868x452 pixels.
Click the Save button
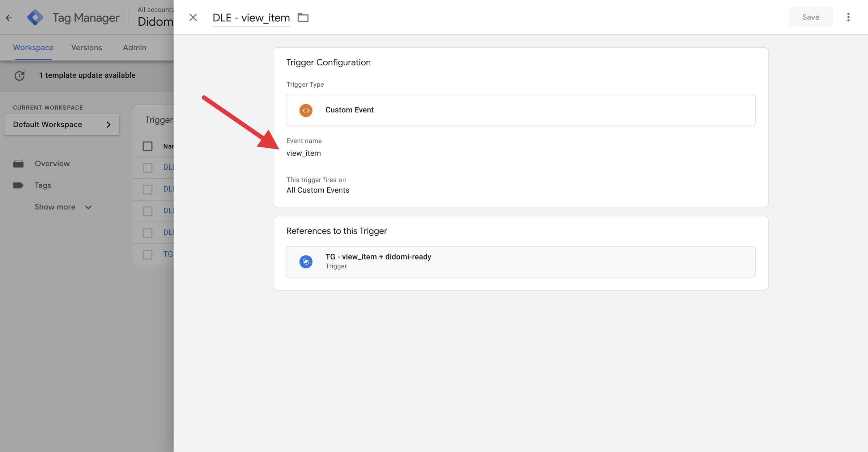point(811,17)
